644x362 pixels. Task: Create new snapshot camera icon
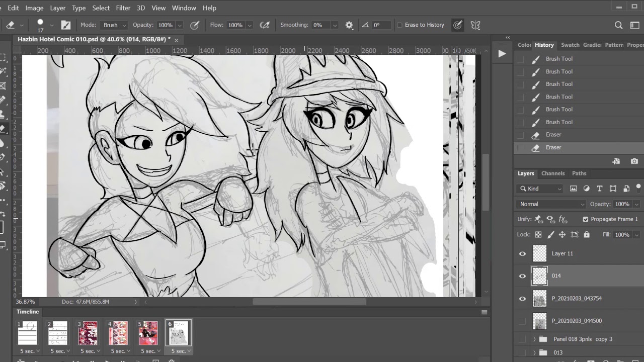tap(634, 161)
